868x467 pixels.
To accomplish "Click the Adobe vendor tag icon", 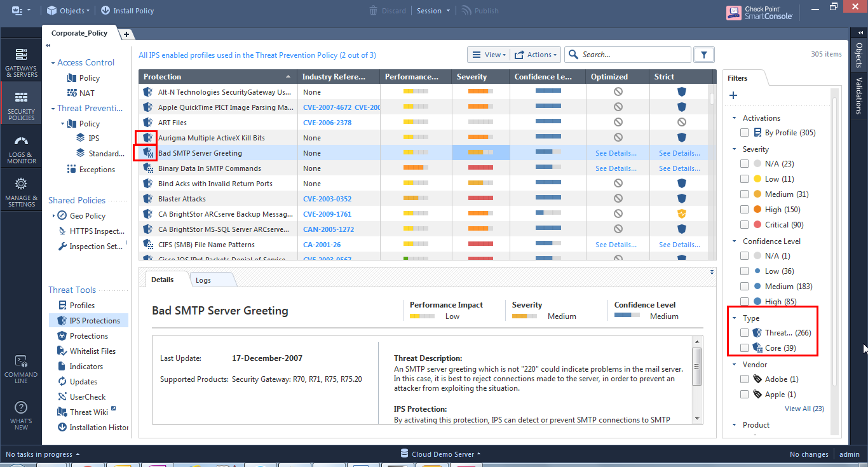I will tap(757, 379).
